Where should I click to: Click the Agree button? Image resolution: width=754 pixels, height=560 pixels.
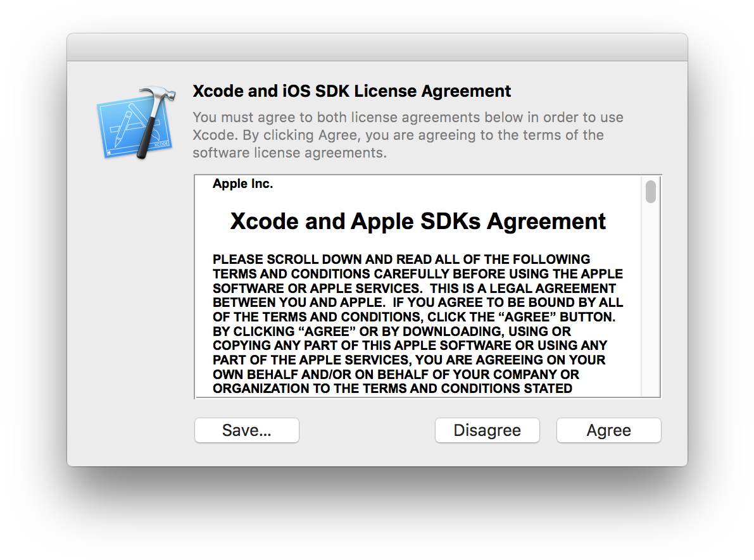point(609,430)
